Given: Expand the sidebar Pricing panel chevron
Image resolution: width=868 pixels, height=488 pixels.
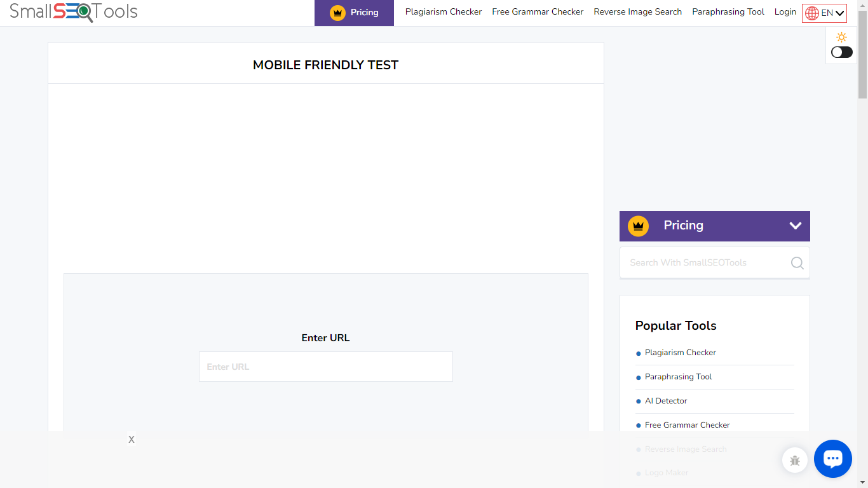Looking at the screenshot, I should tap(795, 226).
